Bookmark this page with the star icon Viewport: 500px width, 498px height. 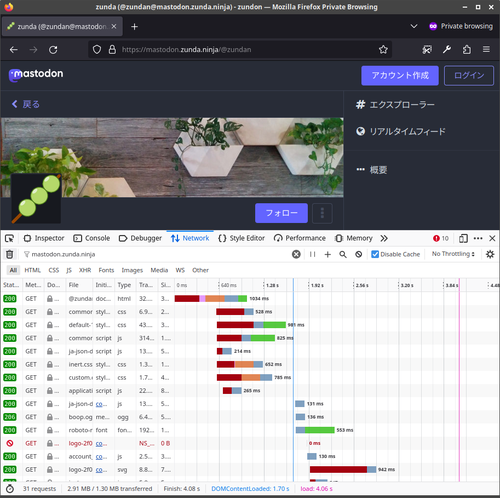click(383, 50)
